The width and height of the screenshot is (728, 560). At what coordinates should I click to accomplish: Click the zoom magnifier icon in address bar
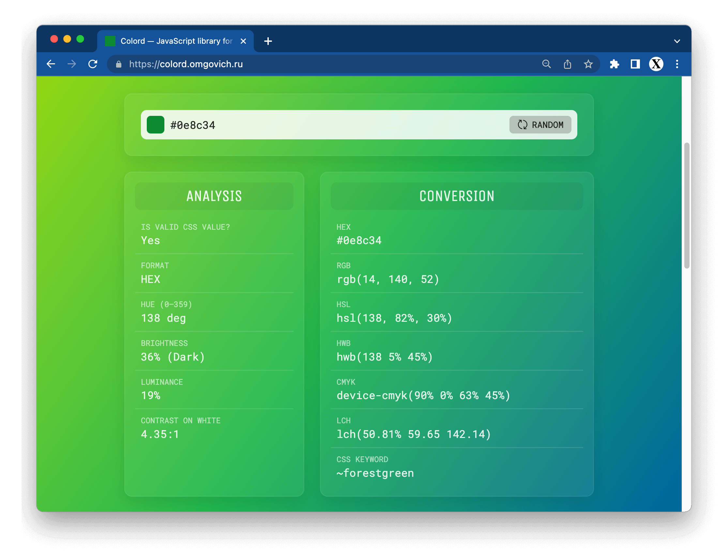coord(546,64)
